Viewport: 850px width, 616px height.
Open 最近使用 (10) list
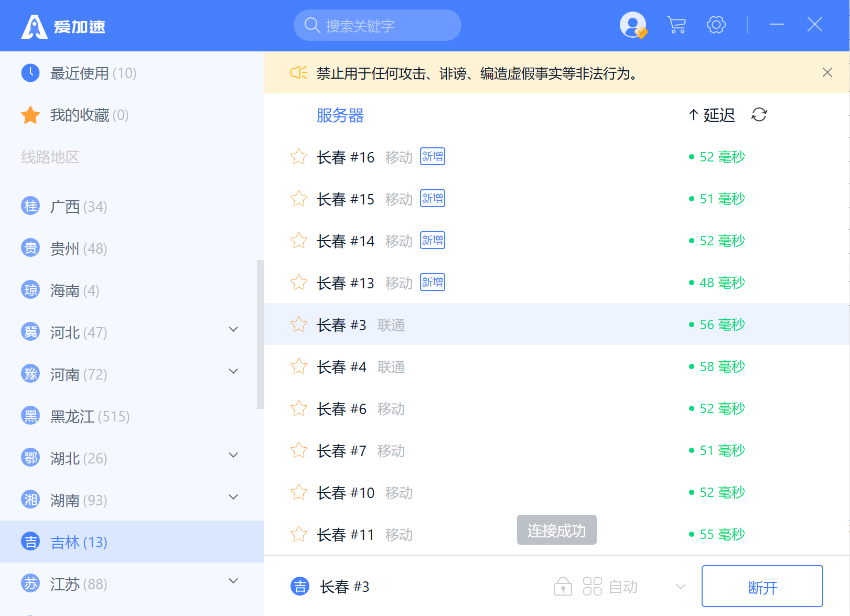[132, 73]
